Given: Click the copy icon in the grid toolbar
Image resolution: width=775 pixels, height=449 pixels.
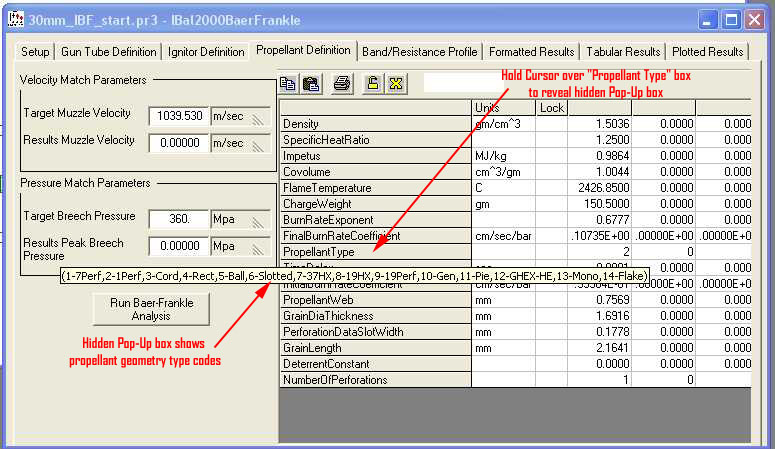Looking at the screenshot, I should (288, 84).
